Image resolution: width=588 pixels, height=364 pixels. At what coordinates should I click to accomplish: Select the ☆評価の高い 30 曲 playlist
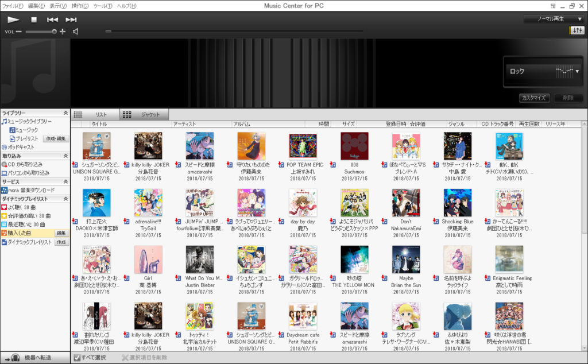26,216
